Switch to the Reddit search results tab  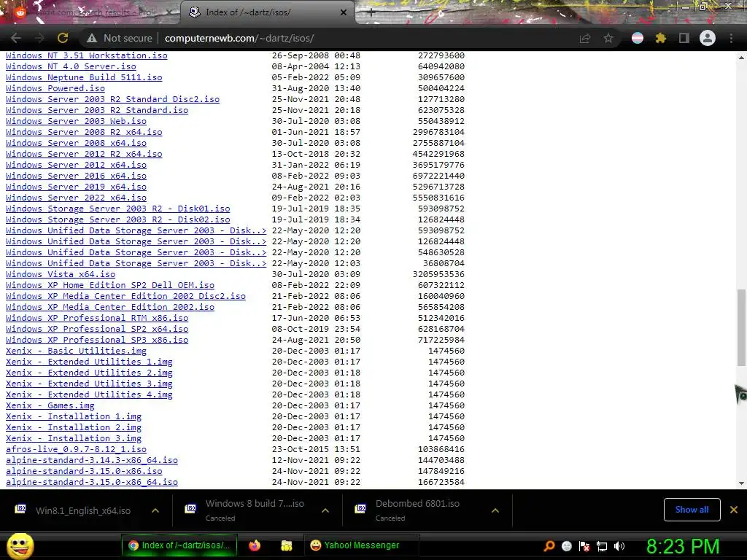click(90, 12)
